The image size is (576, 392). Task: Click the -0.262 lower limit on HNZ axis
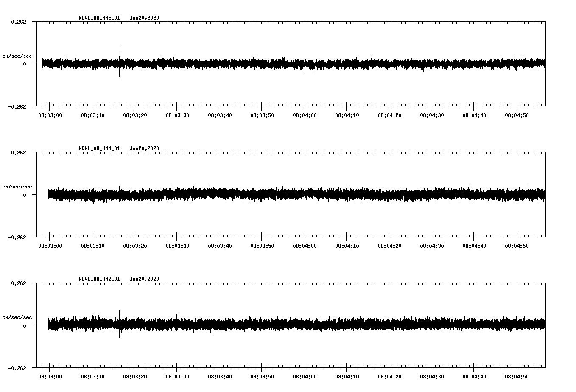(x=17, y=368)
